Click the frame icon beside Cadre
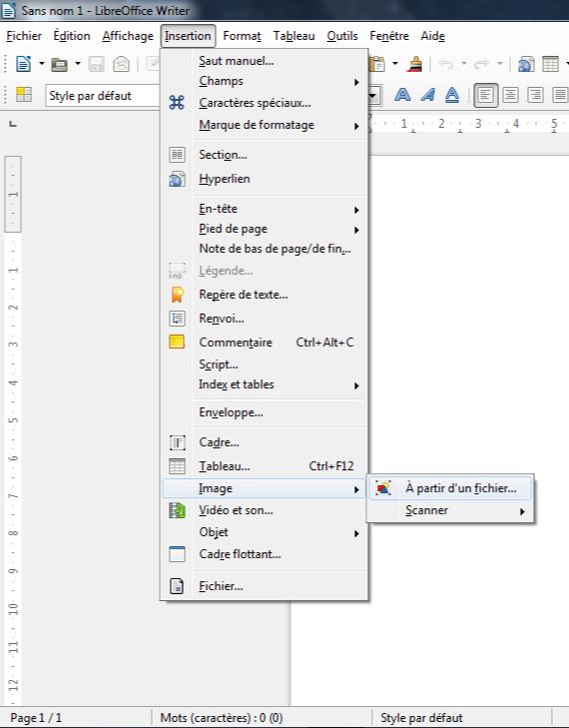 [177, 442]
